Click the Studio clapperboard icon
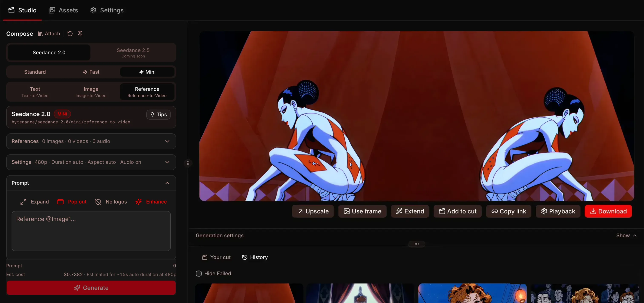Screen dimensions: 644x303 point(11,10)
